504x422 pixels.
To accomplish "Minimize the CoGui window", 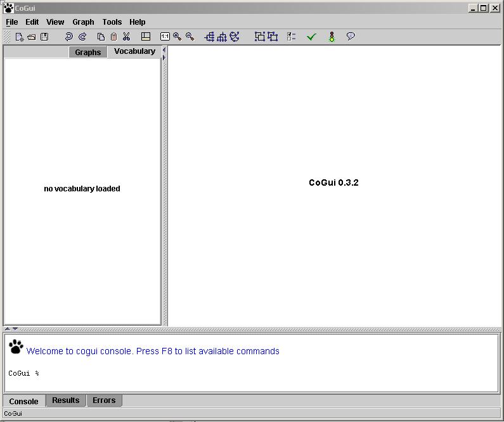I will pos(472,8).
